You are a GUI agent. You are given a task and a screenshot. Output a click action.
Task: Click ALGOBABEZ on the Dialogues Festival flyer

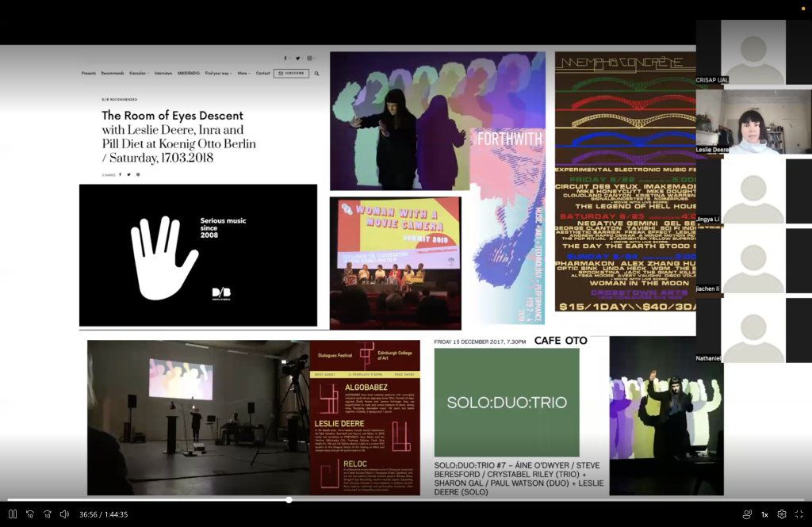pos(366,388)
